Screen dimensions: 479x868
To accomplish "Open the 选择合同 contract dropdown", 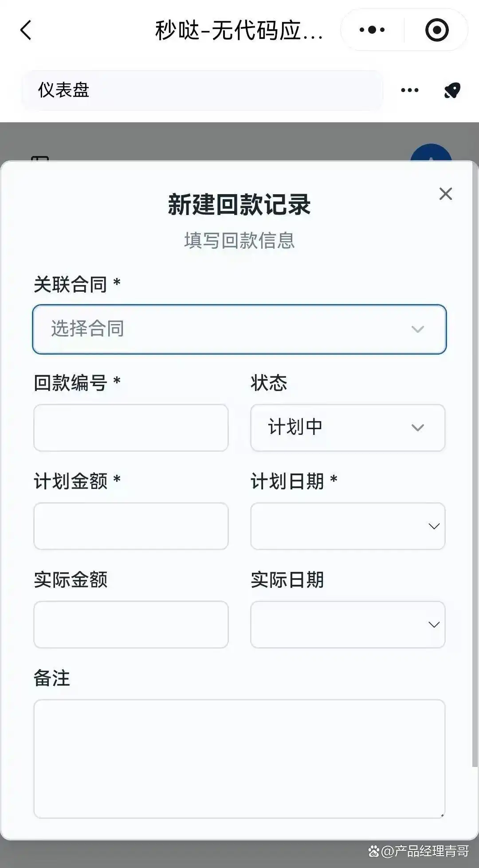I will (239, 329).
